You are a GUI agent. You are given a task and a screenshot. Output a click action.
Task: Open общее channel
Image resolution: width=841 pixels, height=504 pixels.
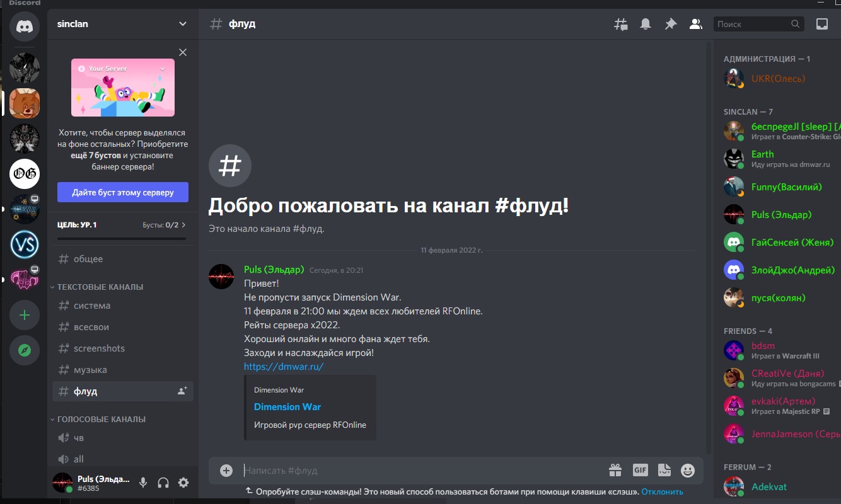123,259
